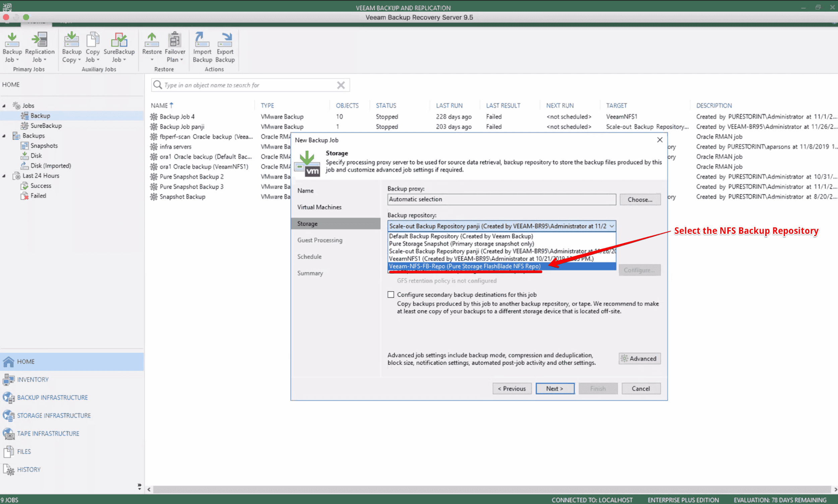Click the Next > button

pos(555,388)
